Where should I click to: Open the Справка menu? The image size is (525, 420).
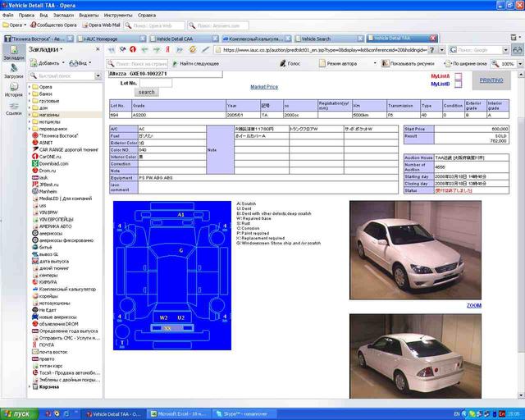147,15
